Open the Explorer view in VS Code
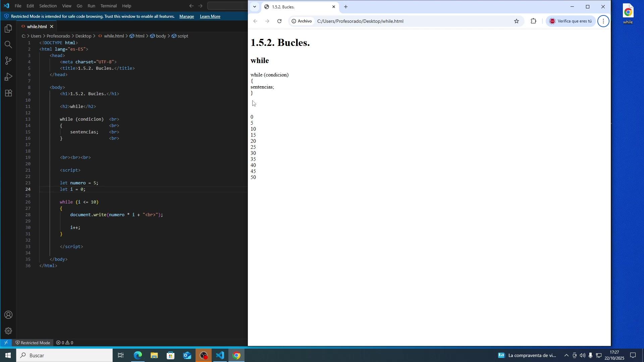The image size is (644, 362). [x=8, y=29]
